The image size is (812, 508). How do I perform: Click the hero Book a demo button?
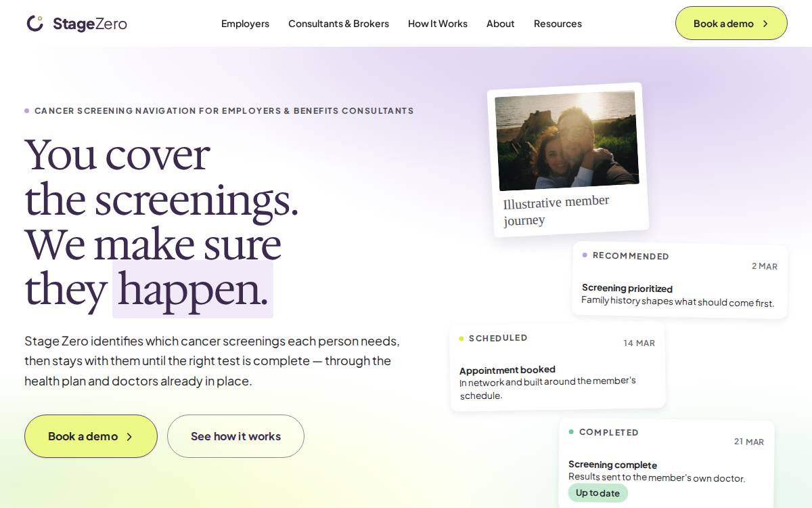coord(91,436)
